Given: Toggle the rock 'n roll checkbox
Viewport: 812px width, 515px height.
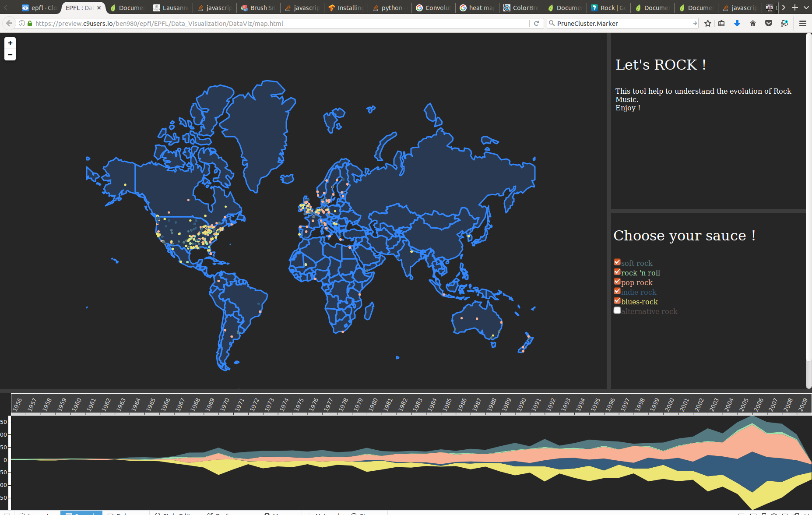Looking at the screenshot, I should [617, 272].
